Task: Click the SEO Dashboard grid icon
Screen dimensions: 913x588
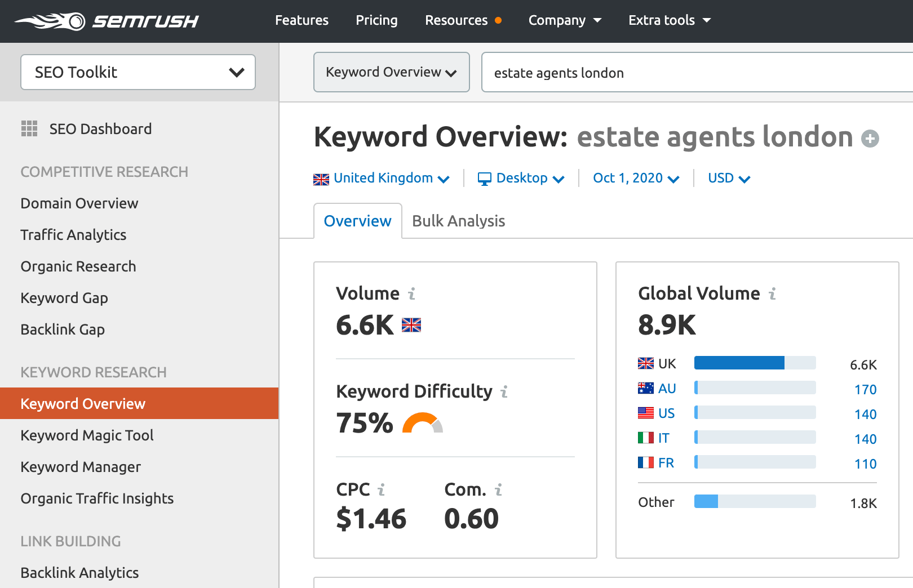Action: click(x=29, y=128)
